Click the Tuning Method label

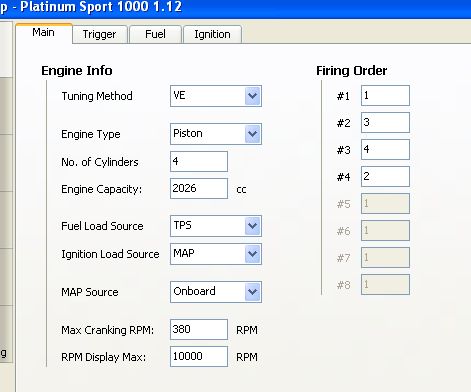point(97,96)
